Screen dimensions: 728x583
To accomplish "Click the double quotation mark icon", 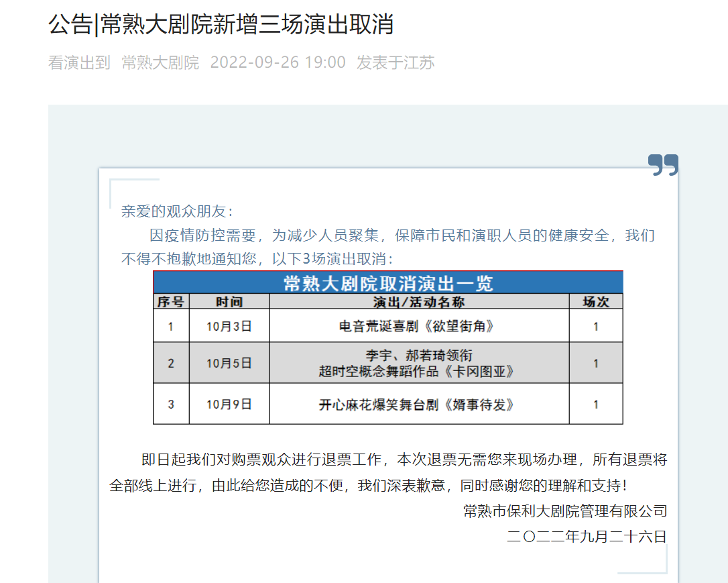I will (663, 164).
